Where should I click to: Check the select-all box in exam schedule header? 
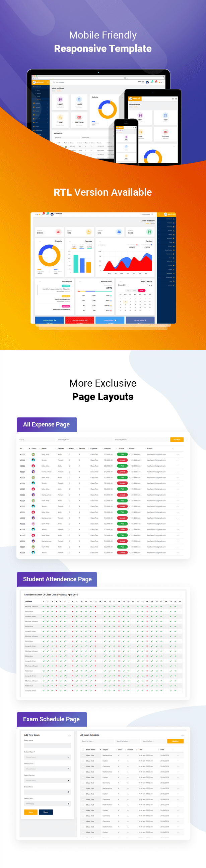pyautogui.click(x=83, y=750)
